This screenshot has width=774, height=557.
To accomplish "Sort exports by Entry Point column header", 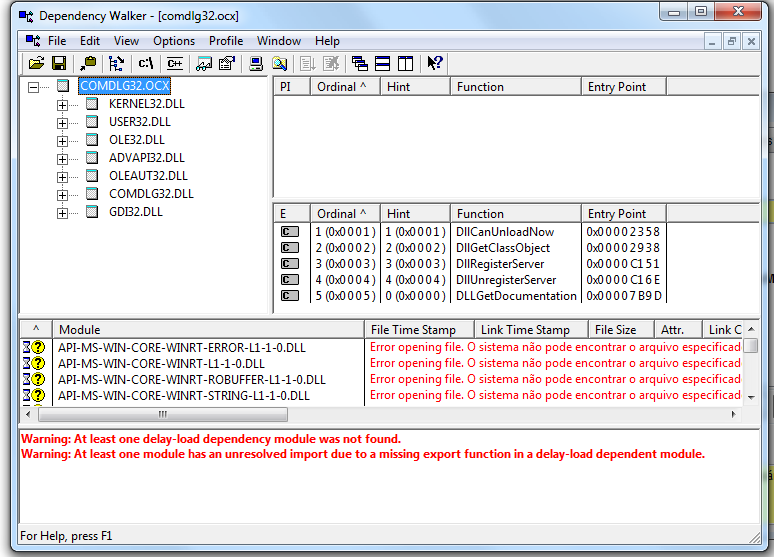I will pos(623,214).
